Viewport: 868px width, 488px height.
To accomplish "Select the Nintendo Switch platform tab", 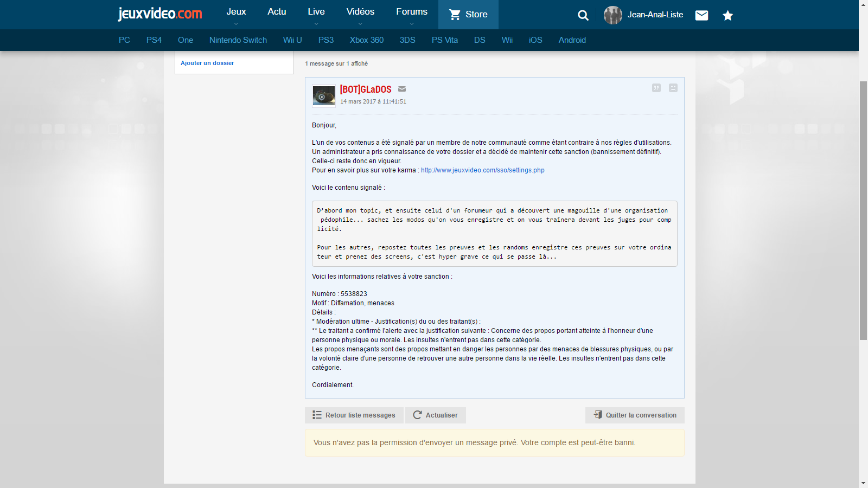I will (x=238, y=40).
